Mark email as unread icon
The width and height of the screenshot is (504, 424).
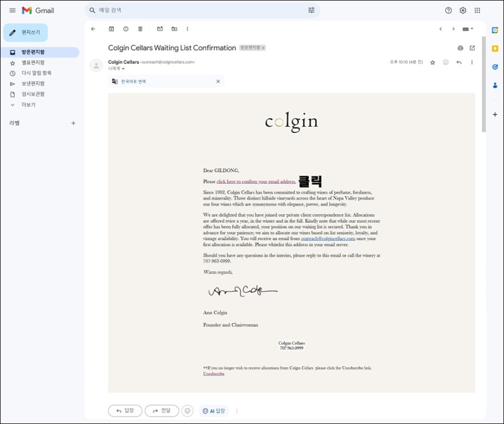(160, 29)
